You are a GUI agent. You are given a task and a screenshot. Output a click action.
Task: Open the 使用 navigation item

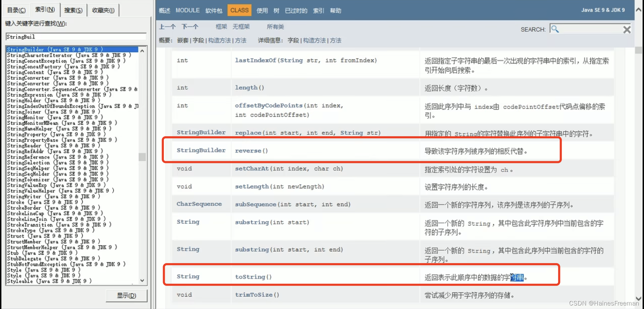click(x=262, y=11)
